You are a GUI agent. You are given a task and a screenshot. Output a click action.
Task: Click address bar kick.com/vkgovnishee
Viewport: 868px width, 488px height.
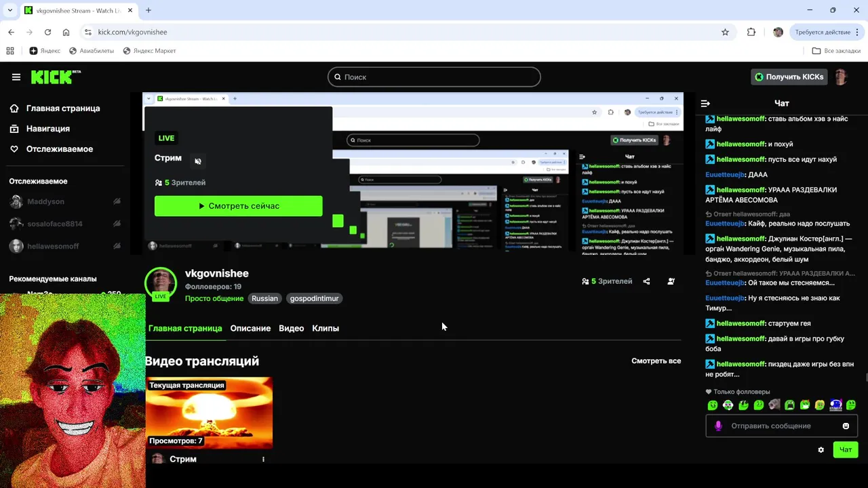(x=132, y=32)
